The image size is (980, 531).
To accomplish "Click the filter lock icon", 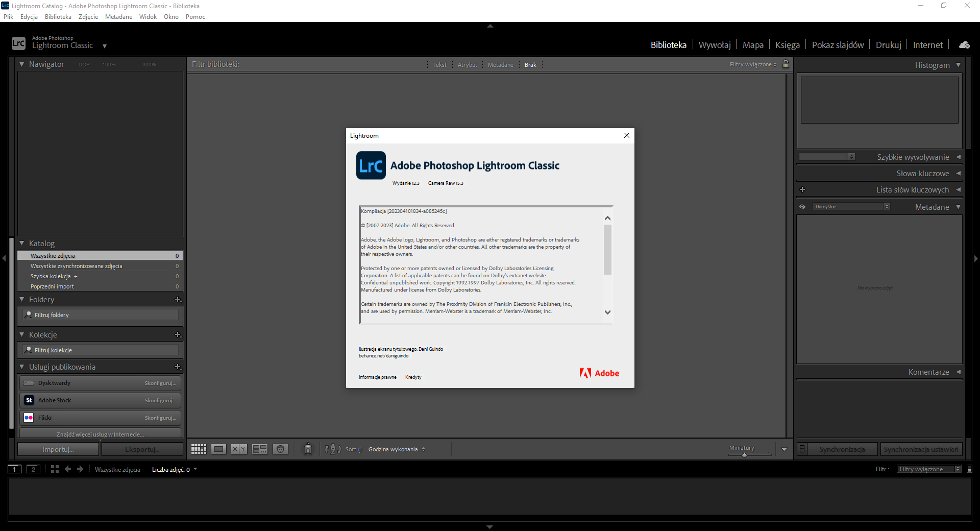I will (786, 64).
